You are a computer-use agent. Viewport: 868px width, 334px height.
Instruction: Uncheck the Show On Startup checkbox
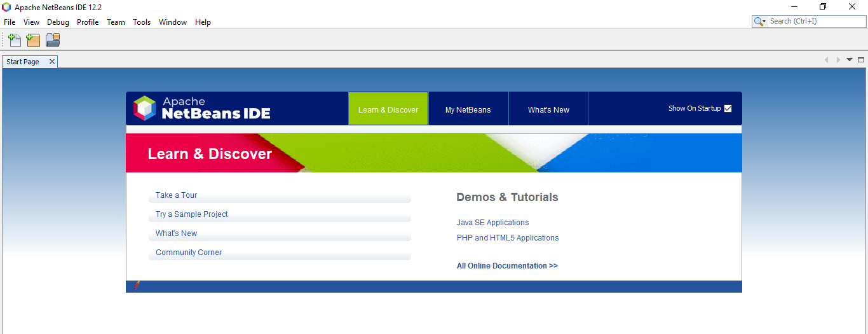click(x=728, y=108)
